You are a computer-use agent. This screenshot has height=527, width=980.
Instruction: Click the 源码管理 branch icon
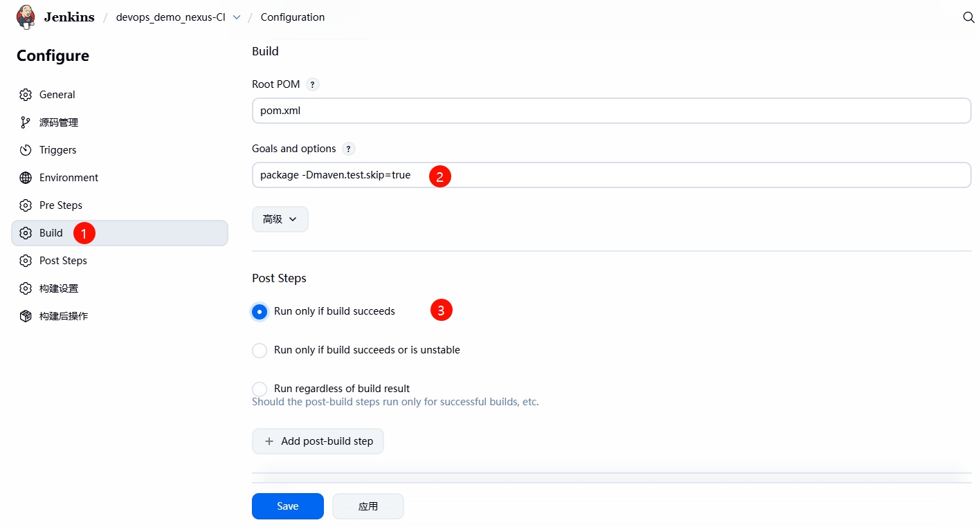pyautogui.click(x=26, y=122)
